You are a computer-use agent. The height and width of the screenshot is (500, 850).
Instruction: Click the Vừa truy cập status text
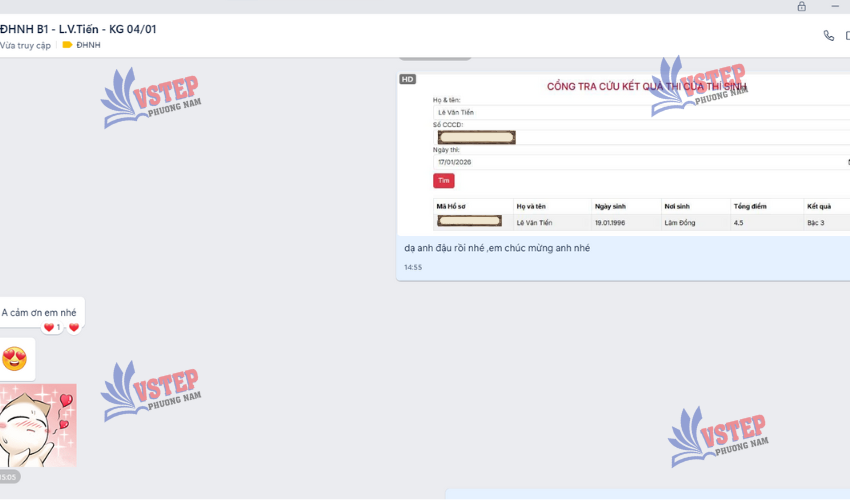click(25, 45)
